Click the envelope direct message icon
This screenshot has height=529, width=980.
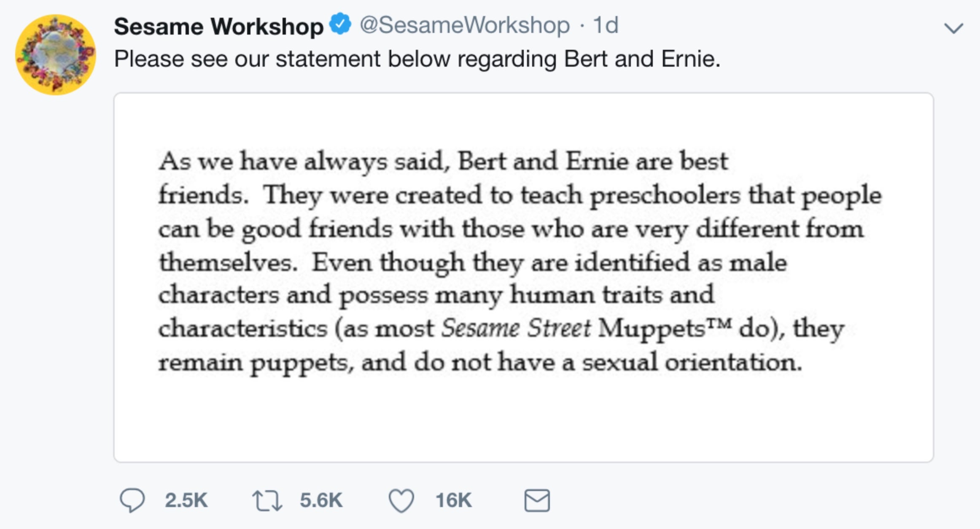pos(537,501)
